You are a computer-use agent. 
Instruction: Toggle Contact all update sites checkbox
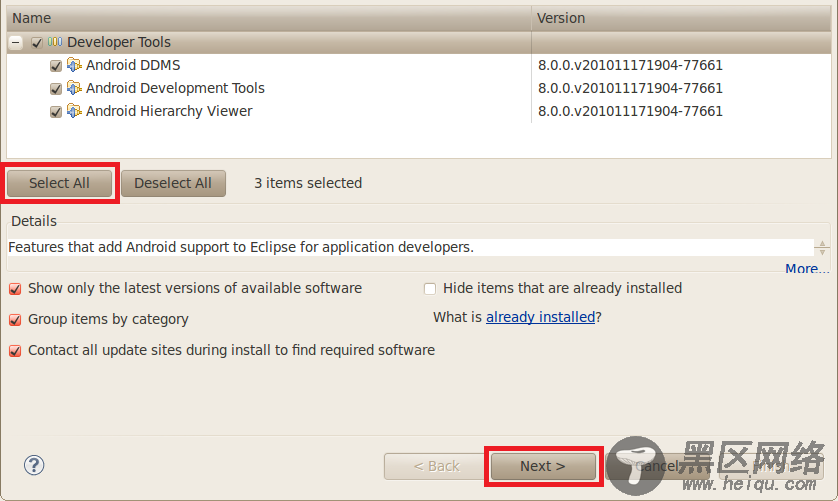[15, 351]
